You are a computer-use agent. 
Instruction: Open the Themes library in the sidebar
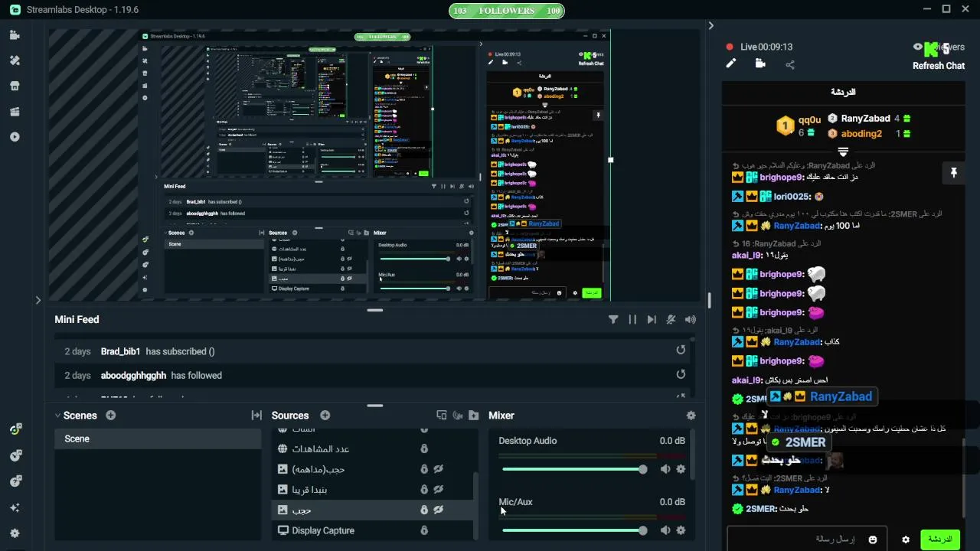click(15, 60)
